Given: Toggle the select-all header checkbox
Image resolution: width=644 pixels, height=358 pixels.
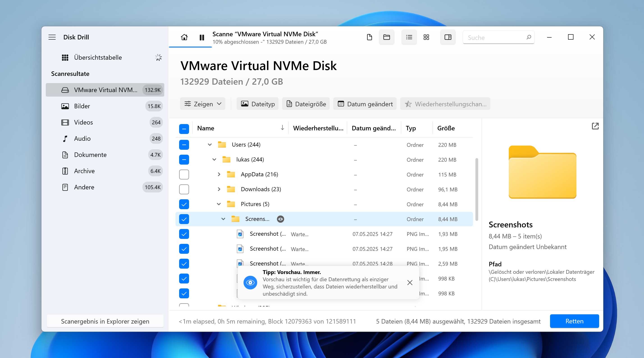Looking at the screenshot, I should point(184,129).
